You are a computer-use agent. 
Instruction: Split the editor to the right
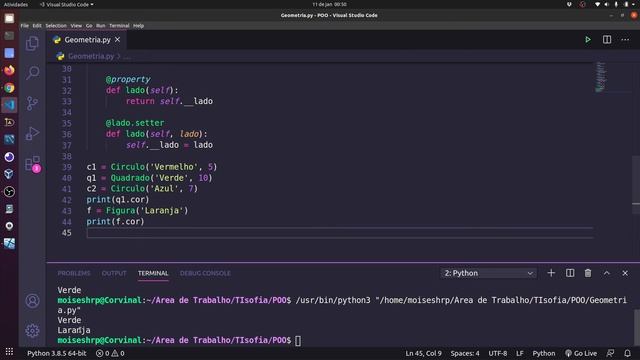607,40
